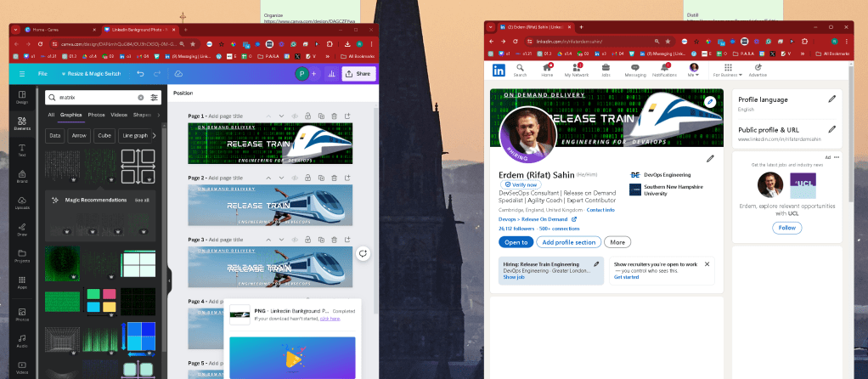868x379 pixels.
Task: Open Resize & Magic Switch
Action: tap(91, 74)
